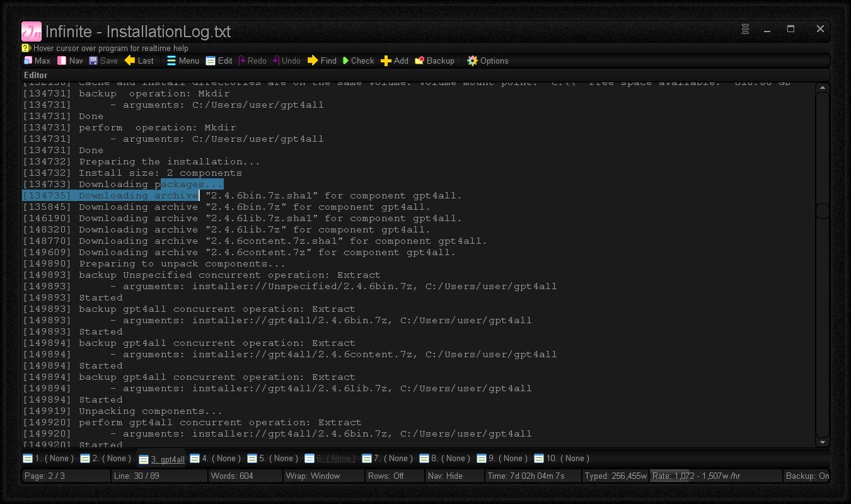Click the "perform gpt4all concurrent operation: Extract" line

192,422
